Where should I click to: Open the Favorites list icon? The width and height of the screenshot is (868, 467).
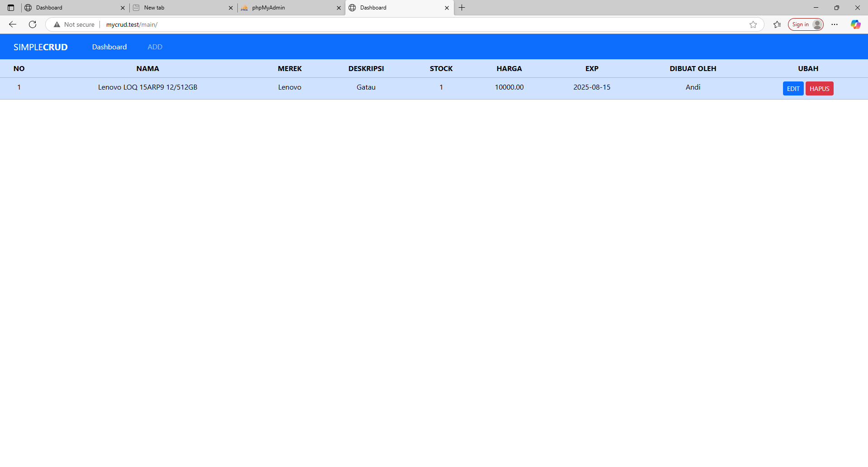(x=777, y=24)
